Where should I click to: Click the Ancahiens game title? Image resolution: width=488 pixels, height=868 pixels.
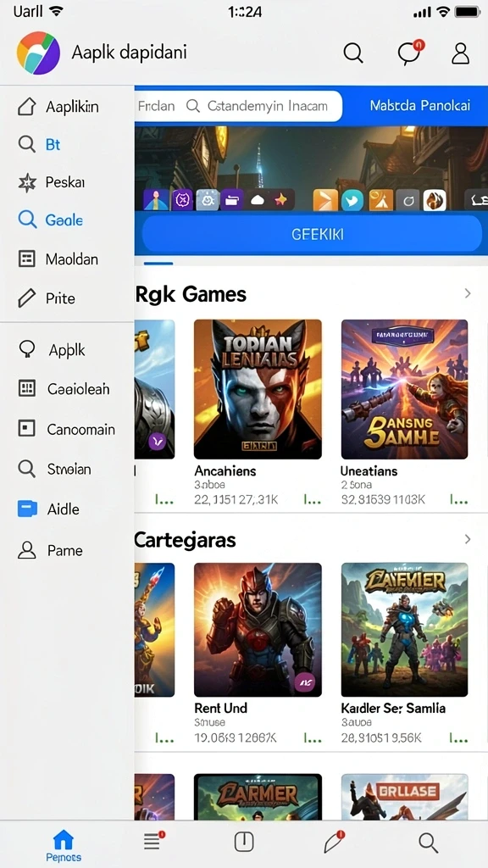pyautogui.click(x=225, y=471)
